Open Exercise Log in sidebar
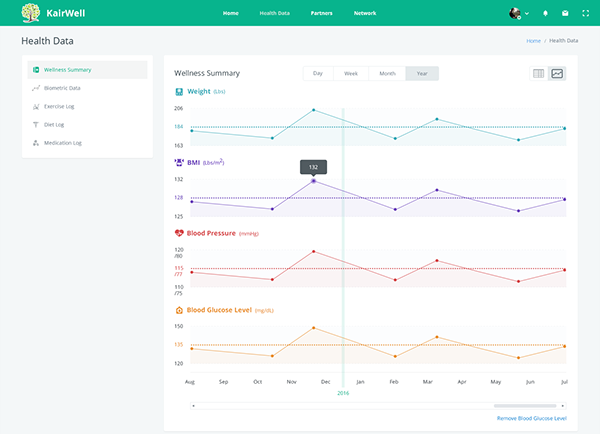 (87, 106)
